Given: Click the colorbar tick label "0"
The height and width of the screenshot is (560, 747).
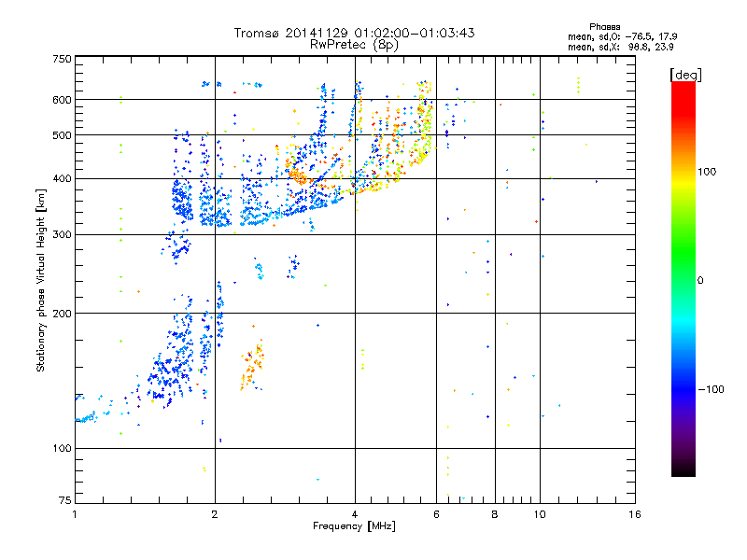Looking at the screenshot, I should (700, 281).
